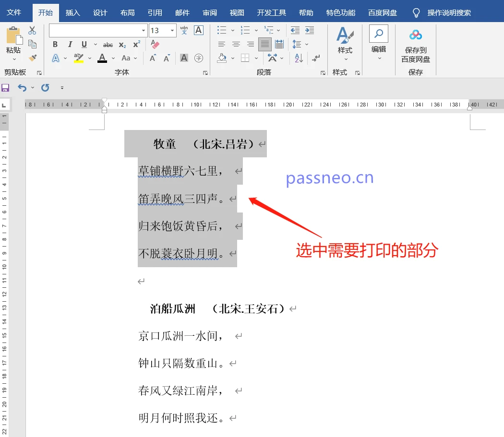
Task: Apply multilevel list formatting
Action: (269, 30)
